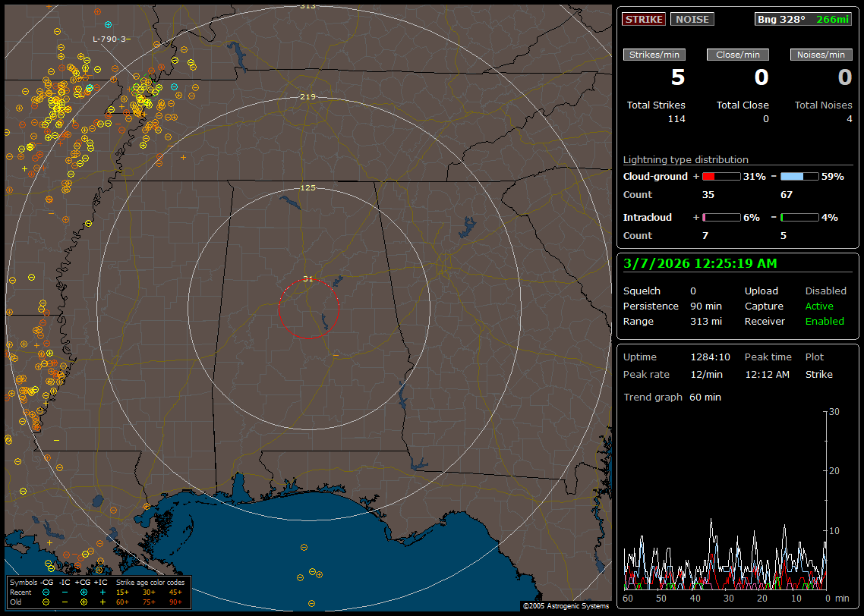864x616 pixels.
Task: Click the green date and time display
Action: tap(698, 263)
